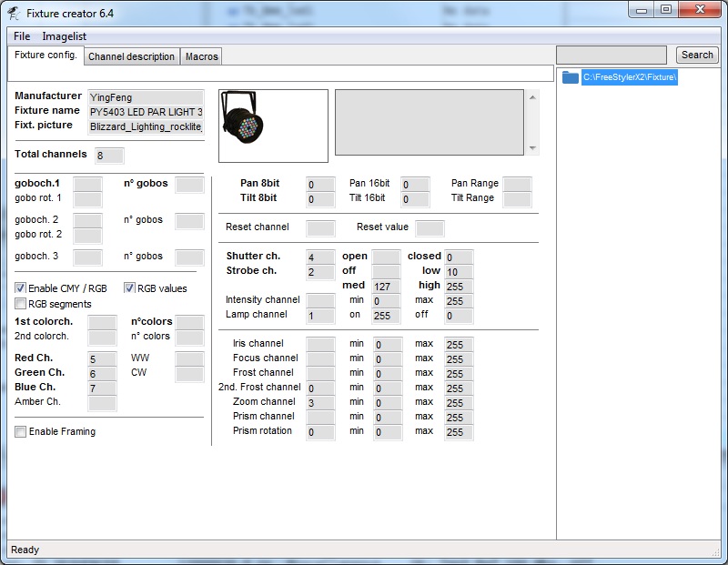Screen dimensions: 728x565
Task: Check the Enable Framing option
Action: tap(21, 431)
